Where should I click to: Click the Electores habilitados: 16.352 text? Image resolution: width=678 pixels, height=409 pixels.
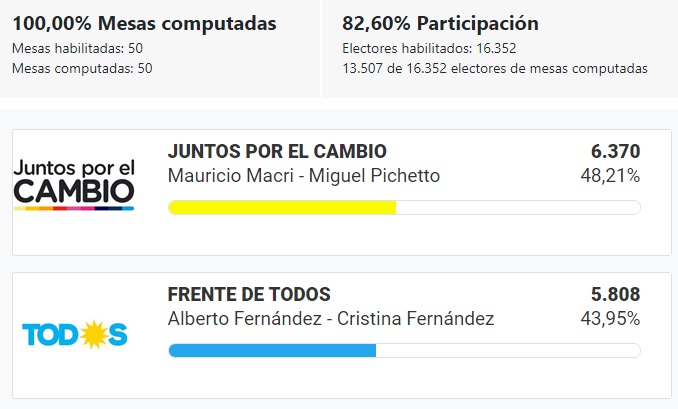click(429, 48)
